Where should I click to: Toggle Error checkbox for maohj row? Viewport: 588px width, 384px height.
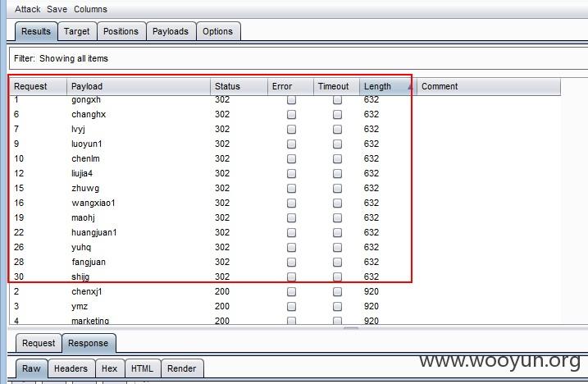pyautogui.click(x=291, y=217)
